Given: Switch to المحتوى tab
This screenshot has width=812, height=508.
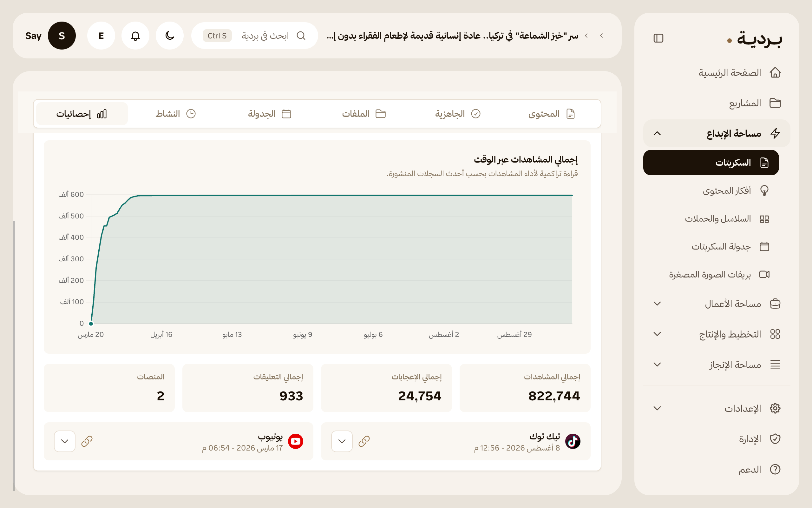Looking at the screenshot, I should click(x=552, y=114).
